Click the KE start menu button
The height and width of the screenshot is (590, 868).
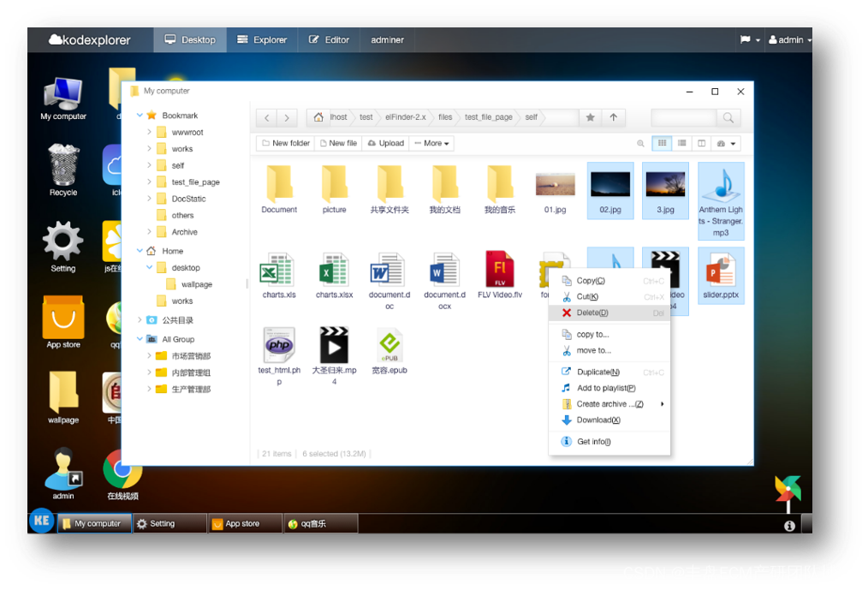click(x=42, y=521)
